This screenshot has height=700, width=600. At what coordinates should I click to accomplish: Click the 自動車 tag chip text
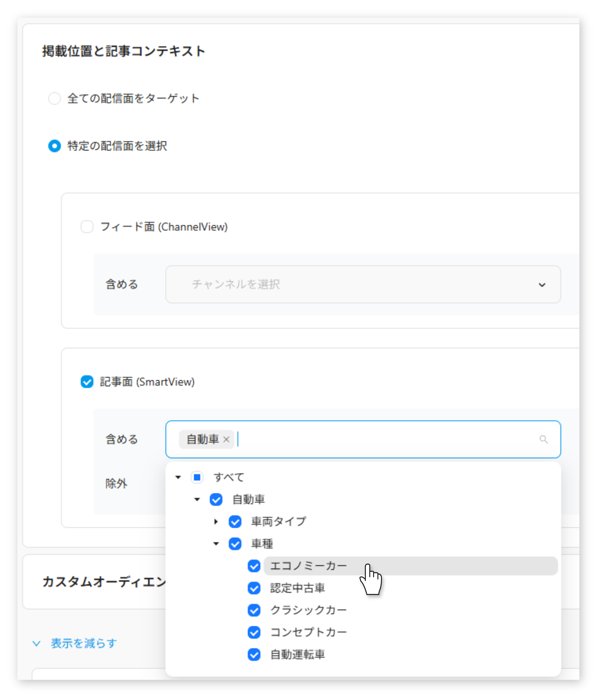click(203, 439)
